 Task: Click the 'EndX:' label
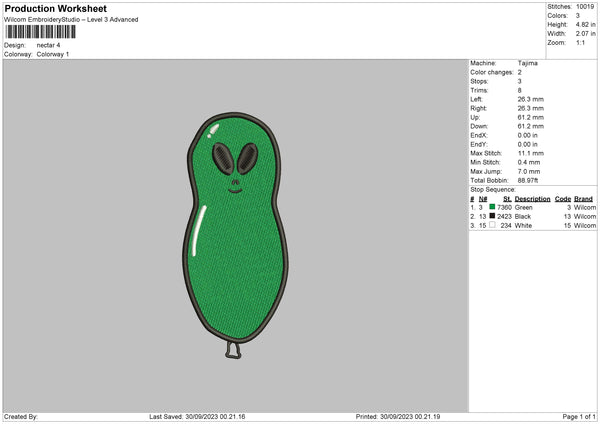point(479,135)
